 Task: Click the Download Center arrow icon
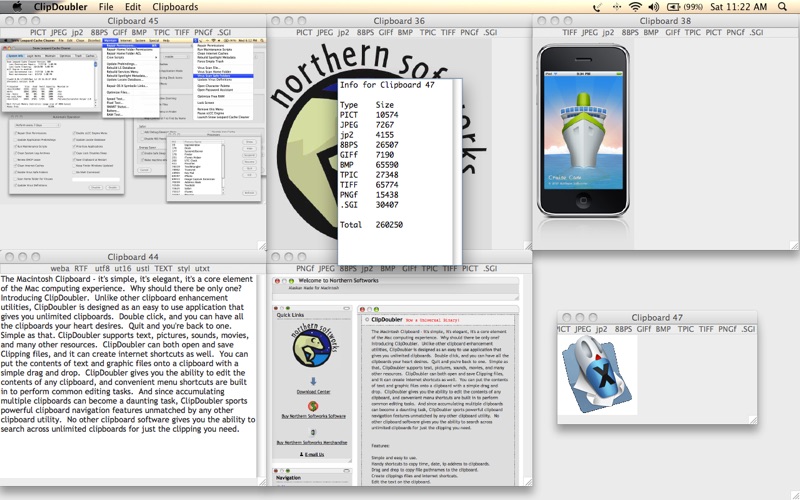tap(312, 381)
